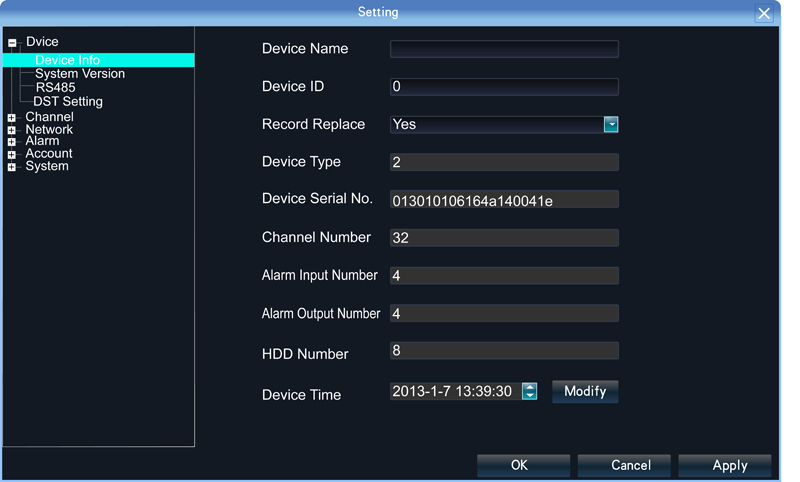Expand the System tree node
The width and height of the screenshot is (800, 482).
click(11, 167)
